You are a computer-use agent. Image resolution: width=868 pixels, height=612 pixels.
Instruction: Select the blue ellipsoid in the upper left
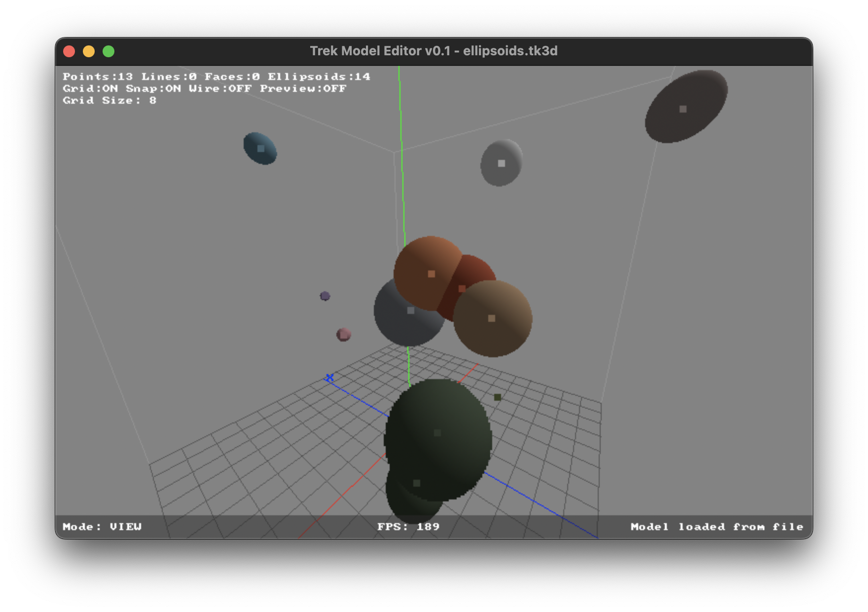click(260, 148)
